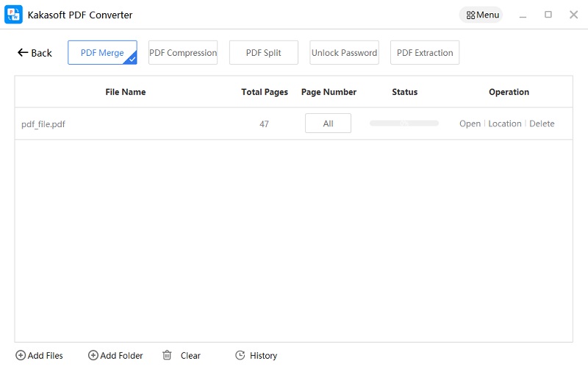Open History button
This screenshot has width=588, height=369.
(x=256, y=355)
